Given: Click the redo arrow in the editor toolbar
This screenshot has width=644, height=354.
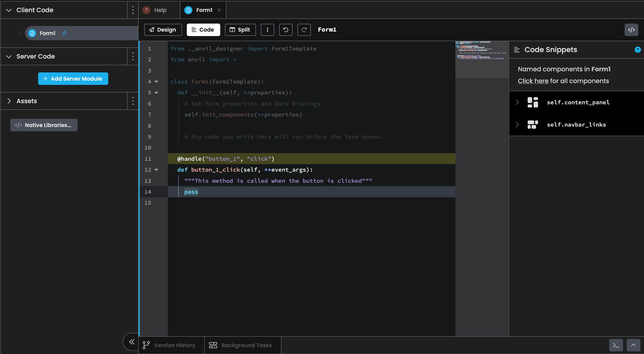Looking at the screenshot, I should click(304, 30).
